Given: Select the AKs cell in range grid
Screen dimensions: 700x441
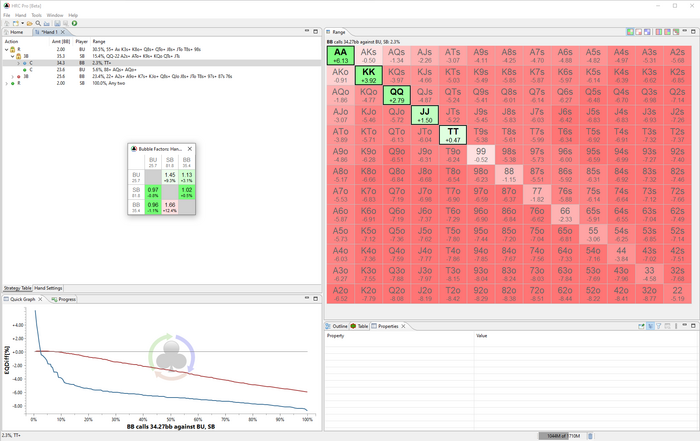Looking at the screenshot, I should pos(369,55).
